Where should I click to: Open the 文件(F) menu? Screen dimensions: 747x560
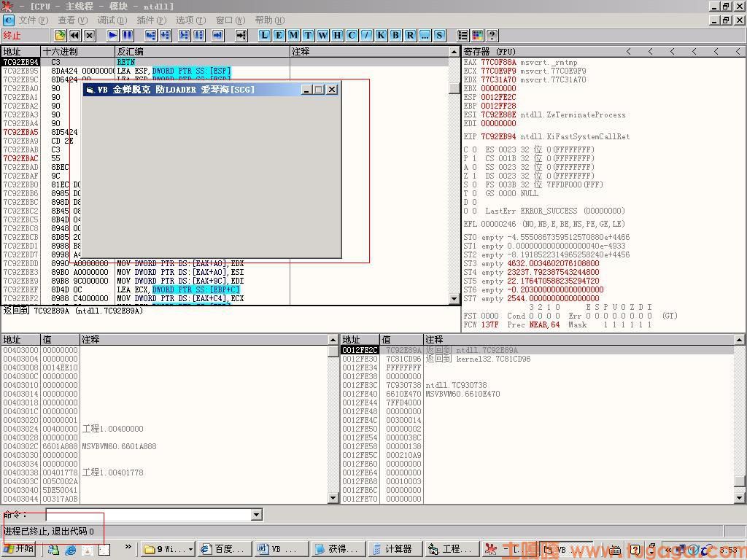tap(34, 20)
